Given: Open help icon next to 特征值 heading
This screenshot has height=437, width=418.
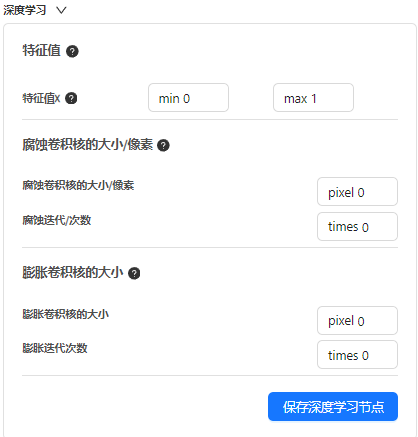Looking at the screenshot, I should point(72,51).
